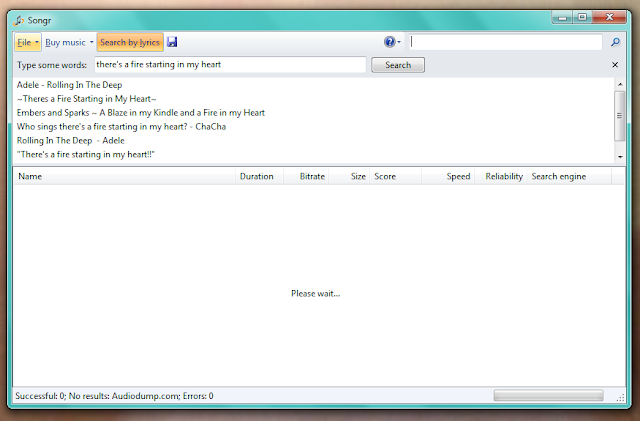Maximize the Songr window
Viewport: 640px width, 421px height.
[x=582, y=17]
